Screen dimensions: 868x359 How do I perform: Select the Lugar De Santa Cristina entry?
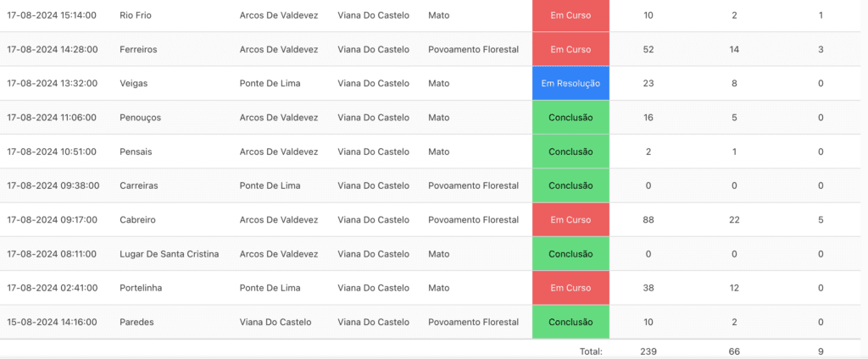coord(170,254)
